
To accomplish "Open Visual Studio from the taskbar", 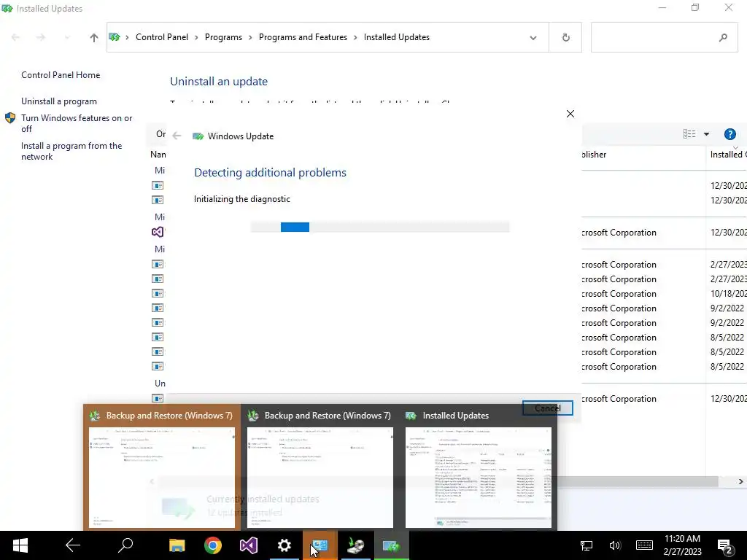I will (249, 545).
